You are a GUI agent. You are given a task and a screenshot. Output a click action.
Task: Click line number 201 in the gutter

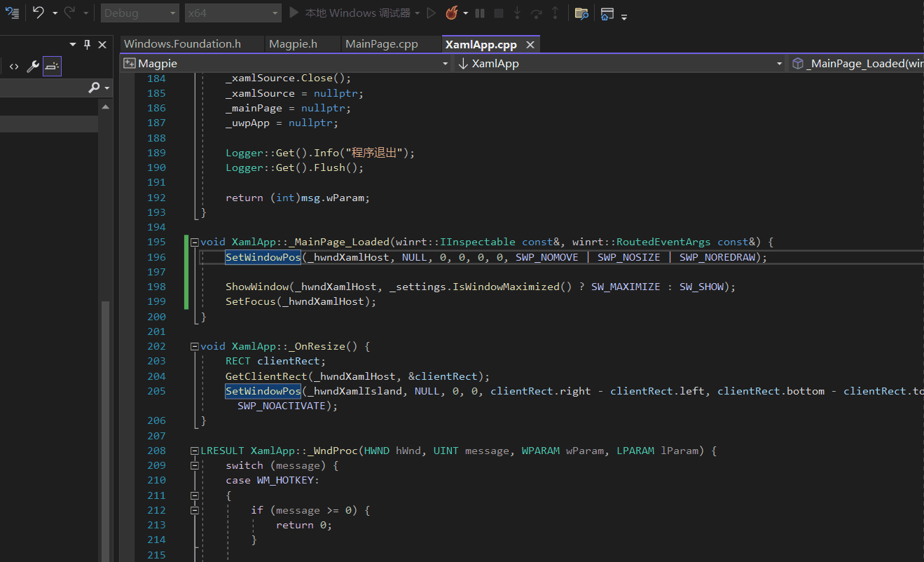click(x=156, y=331)
